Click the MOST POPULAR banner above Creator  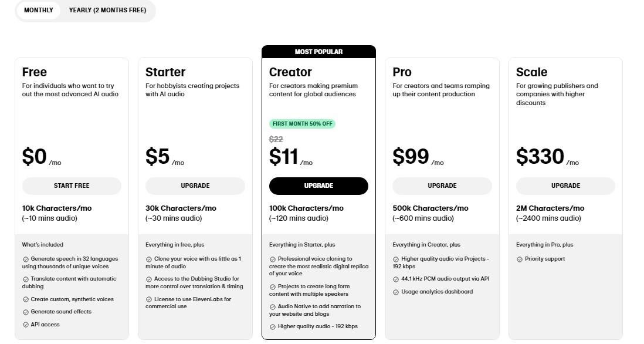click(x=318, y=52)
